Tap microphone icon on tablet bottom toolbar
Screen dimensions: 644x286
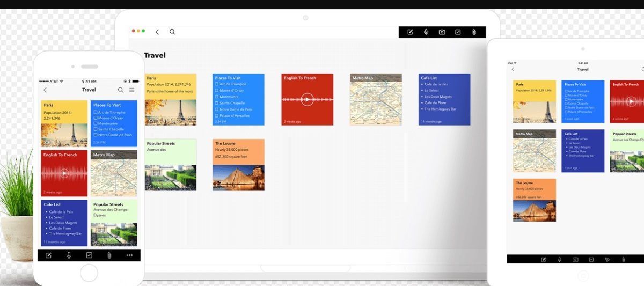559,259
